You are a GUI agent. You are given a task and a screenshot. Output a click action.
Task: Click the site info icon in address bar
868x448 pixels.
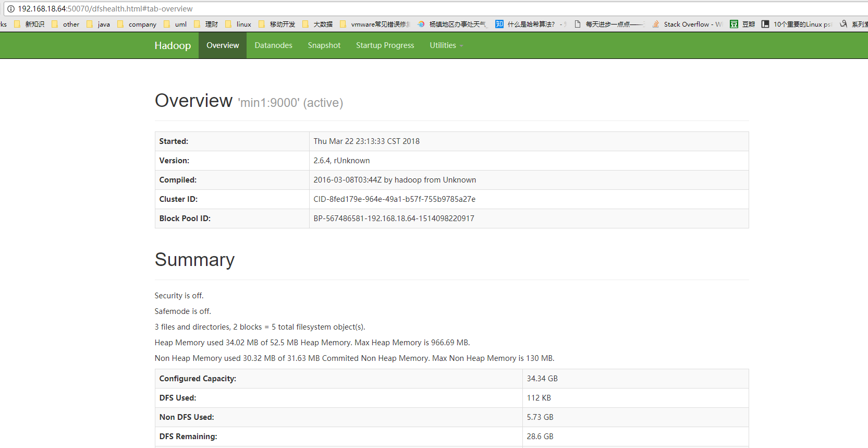[11, 9]
